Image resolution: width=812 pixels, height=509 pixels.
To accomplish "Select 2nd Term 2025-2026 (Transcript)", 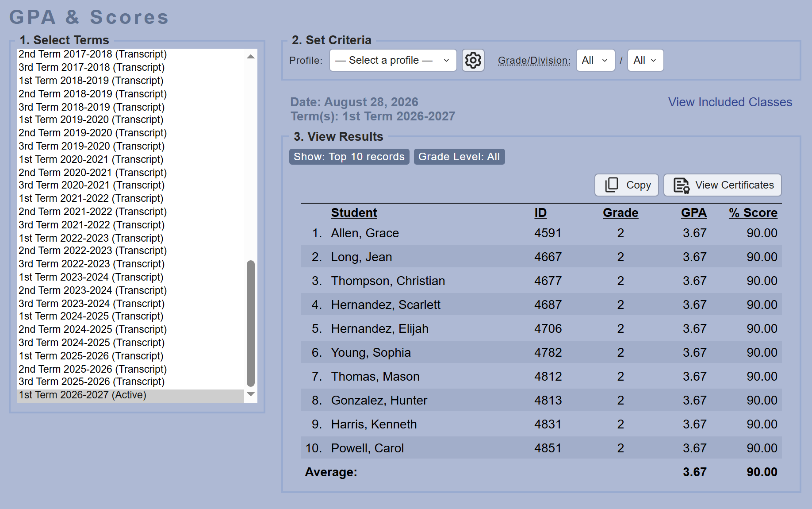I will point(130,369).
